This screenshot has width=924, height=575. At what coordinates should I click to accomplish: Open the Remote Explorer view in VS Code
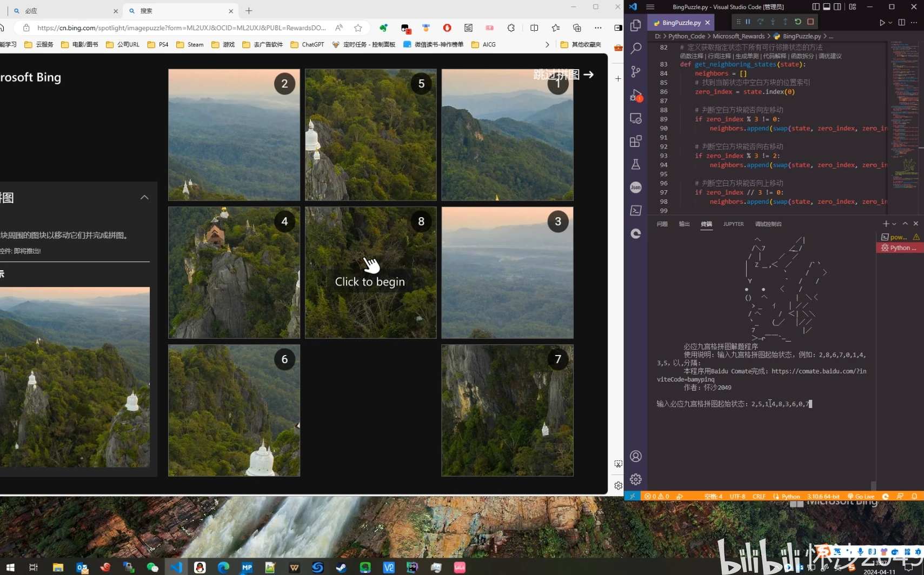(636, 118)
